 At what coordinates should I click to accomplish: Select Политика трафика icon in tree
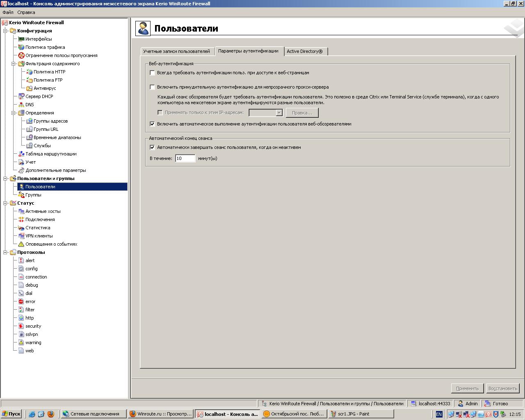pyautogui.click(x=21, y=47)
